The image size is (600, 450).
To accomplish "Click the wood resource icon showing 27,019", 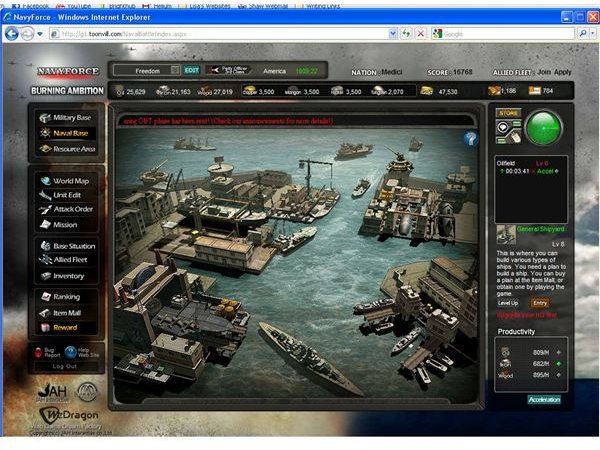I will coord(205,91).
